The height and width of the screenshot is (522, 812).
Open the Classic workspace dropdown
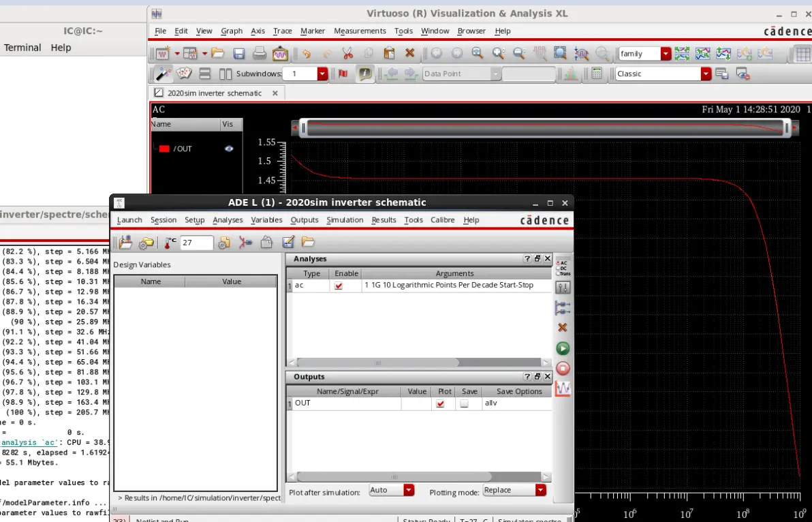706,74
